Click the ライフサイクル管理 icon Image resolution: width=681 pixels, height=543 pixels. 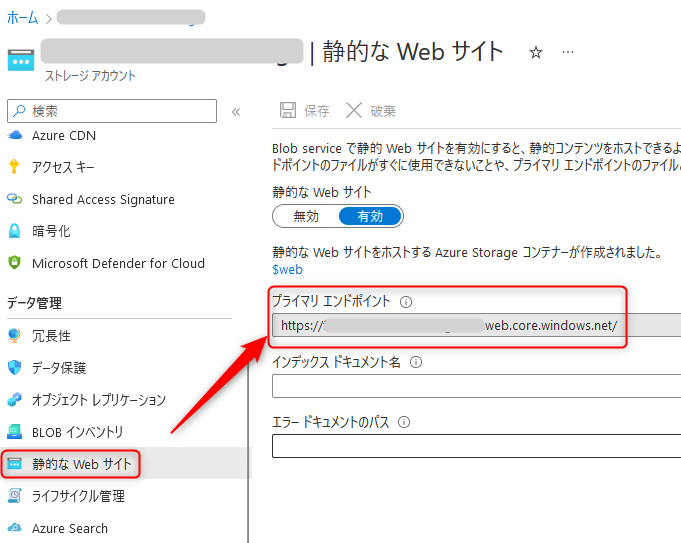(x=14, y=496)
